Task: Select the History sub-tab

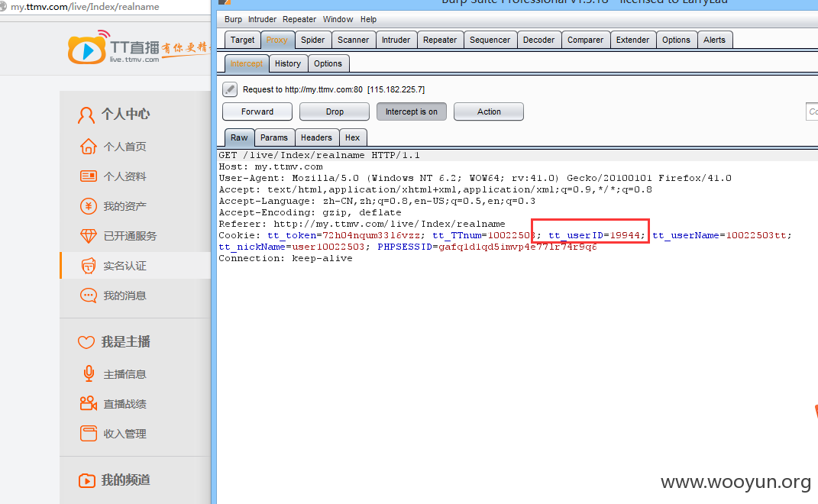Action: coord(287,63)
